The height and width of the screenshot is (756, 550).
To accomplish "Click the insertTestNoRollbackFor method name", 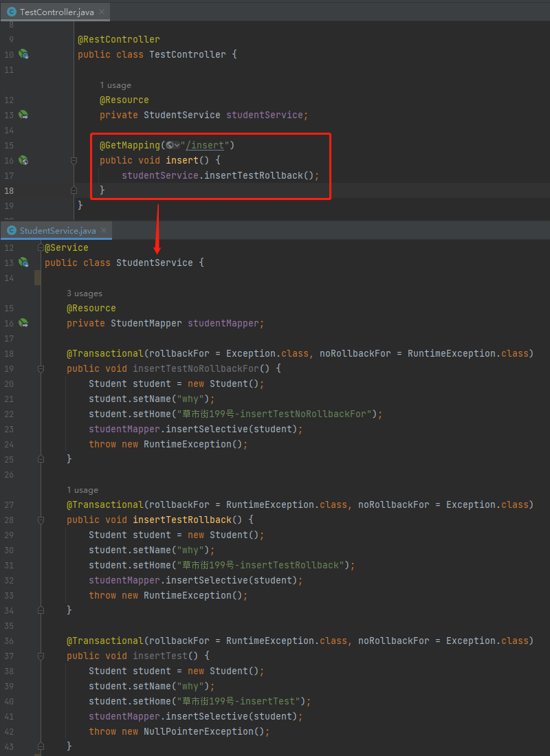I will point(196,369).
